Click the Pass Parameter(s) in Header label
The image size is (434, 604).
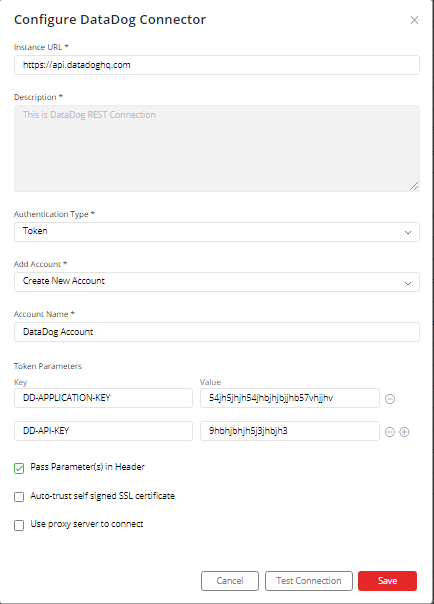coord(87,467)
